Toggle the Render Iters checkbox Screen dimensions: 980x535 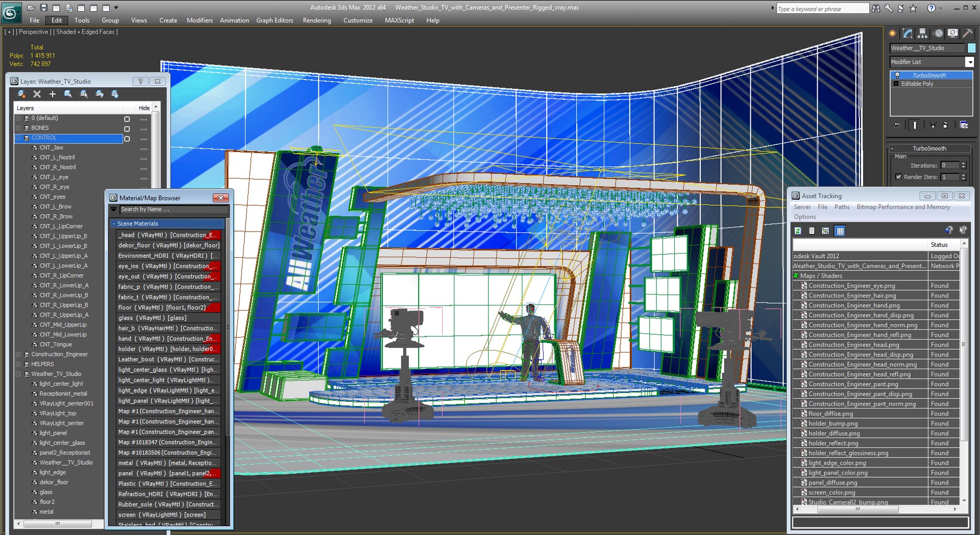click(898, 177)
